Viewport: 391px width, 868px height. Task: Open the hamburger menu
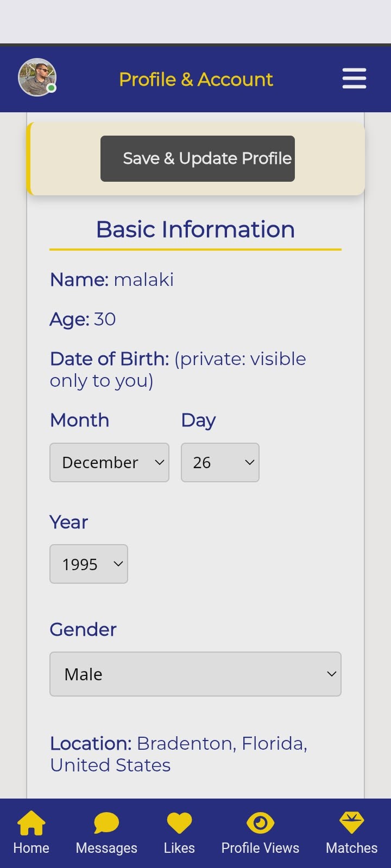coord(354,79)
